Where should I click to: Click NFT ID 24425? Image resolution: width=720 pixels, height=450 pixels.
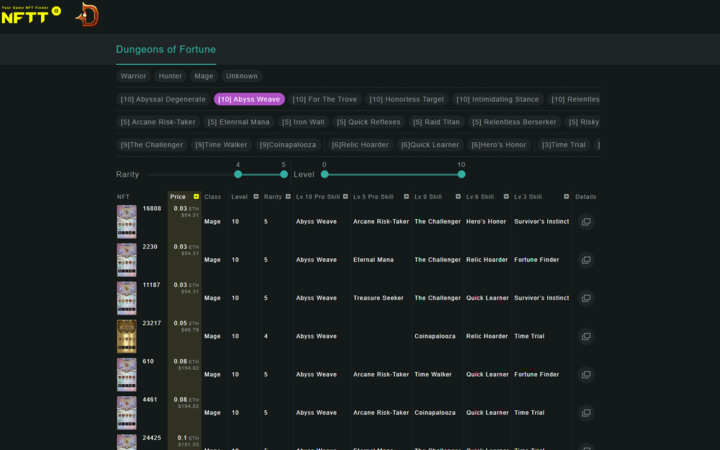coord(152,438)
